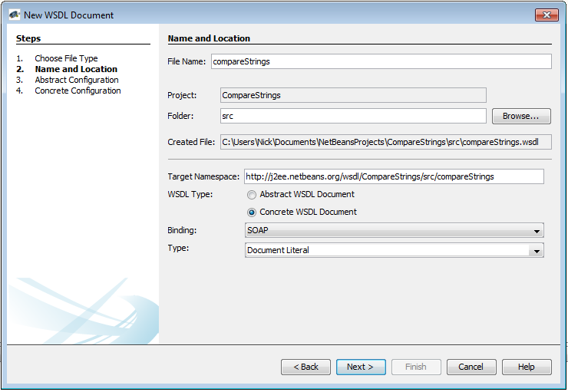Click the Created File path field
The image size is (568, 392).
click(x=385, y=142)
